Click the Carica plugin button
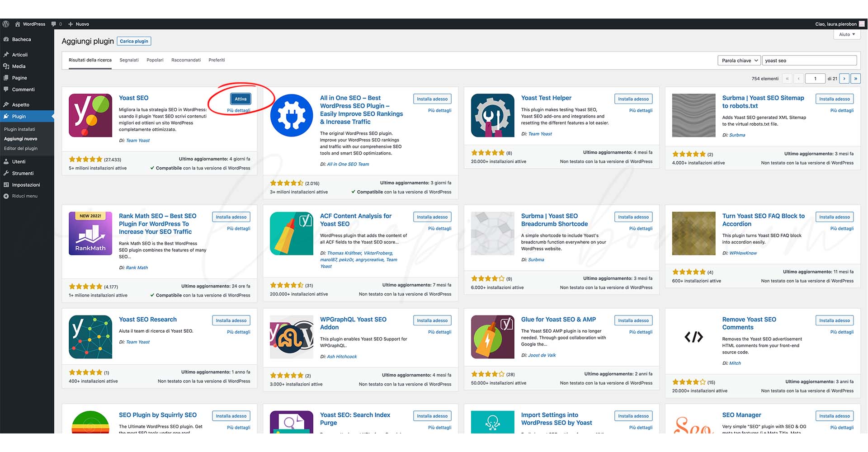The image size is (868, 452). click(x=134, y=41)
